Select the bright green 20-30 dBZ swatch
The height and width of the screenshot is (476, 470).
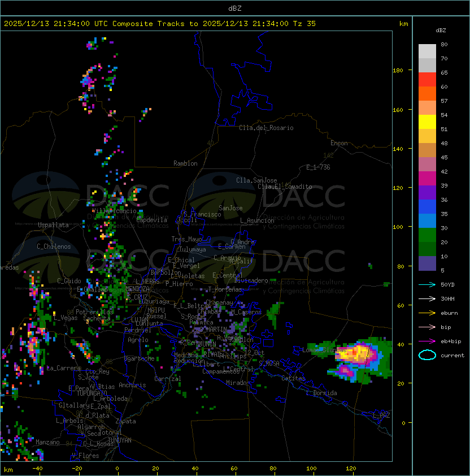[427, 235]
